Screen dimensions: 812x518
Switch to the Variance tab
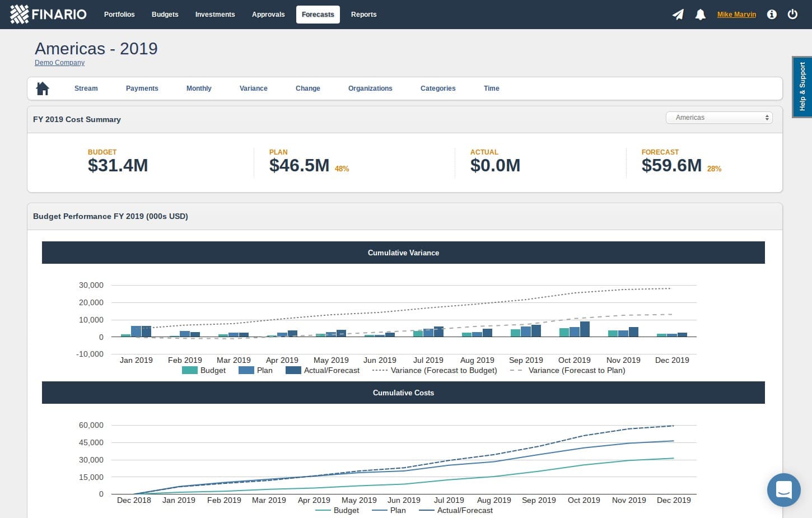[x=254, y=88]
